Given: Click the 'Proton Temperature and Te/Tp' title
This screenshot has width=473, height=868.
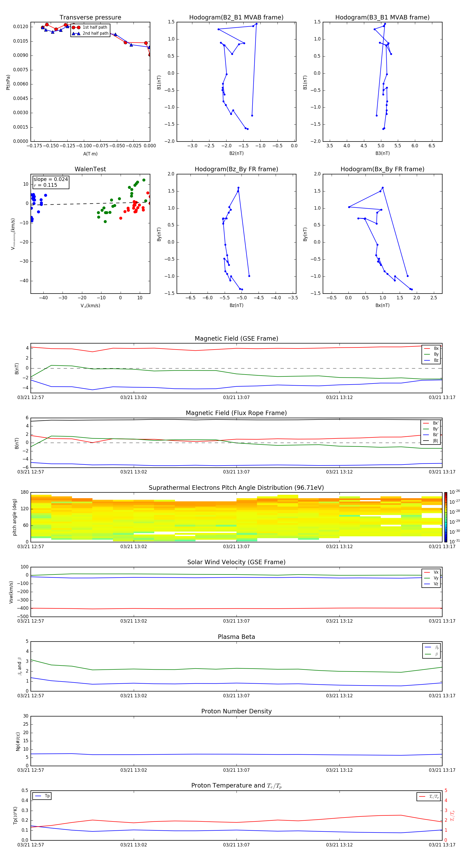Looking at the screenshot, I should click(x=236, y=786).
